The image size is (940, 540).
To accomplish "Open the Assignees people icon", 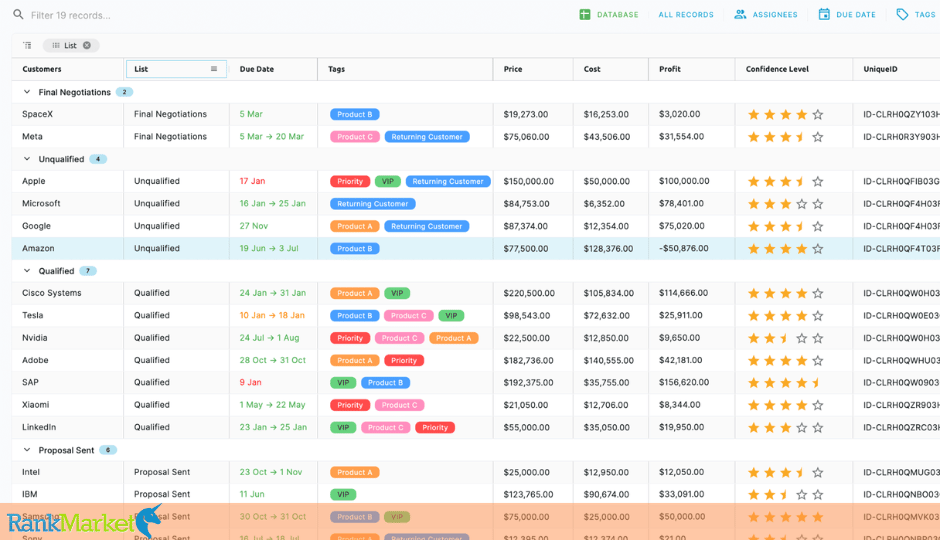I will click(x=740, y=14).
